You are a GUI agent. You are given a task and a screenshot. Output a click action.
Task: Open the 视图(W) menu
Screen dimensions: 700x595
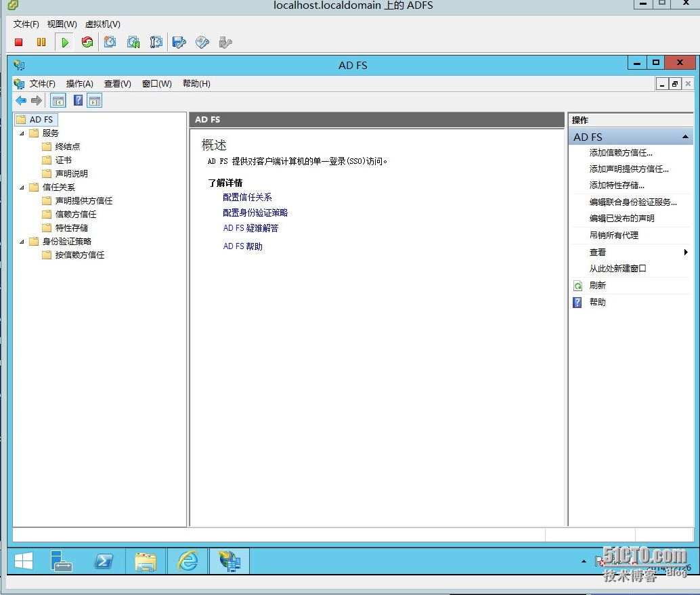[62, 24]
